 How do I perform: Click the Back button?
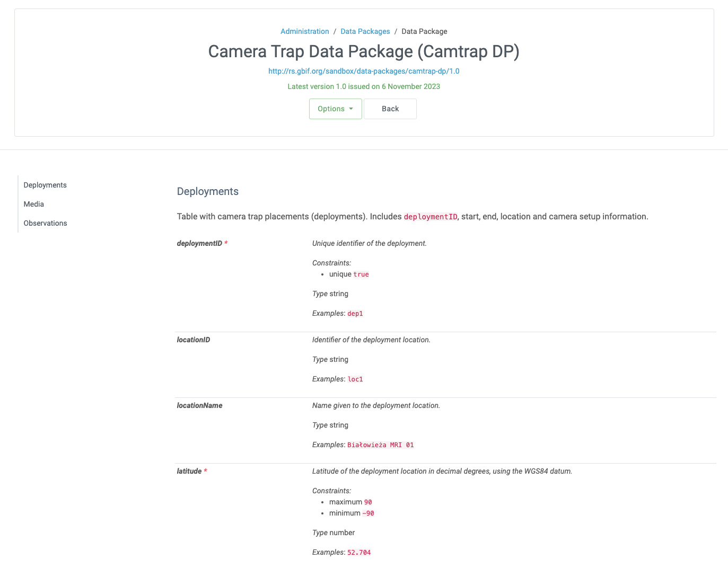[x=390, y=109]
